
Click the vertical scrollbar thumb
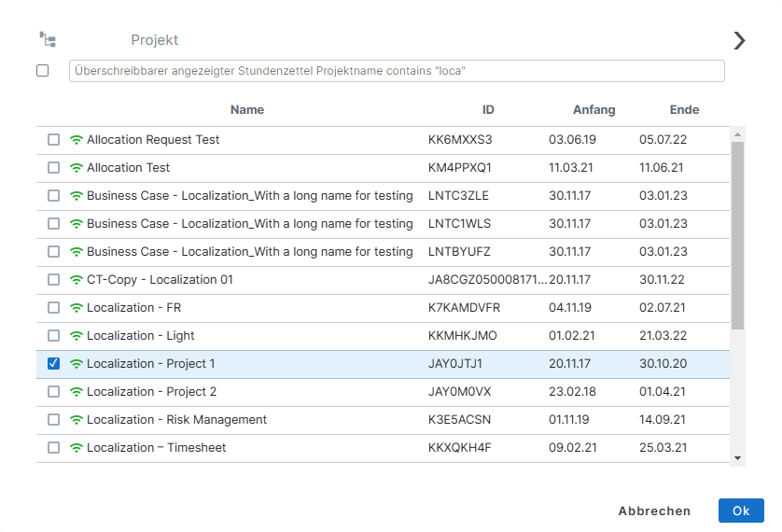coord(737,233)
